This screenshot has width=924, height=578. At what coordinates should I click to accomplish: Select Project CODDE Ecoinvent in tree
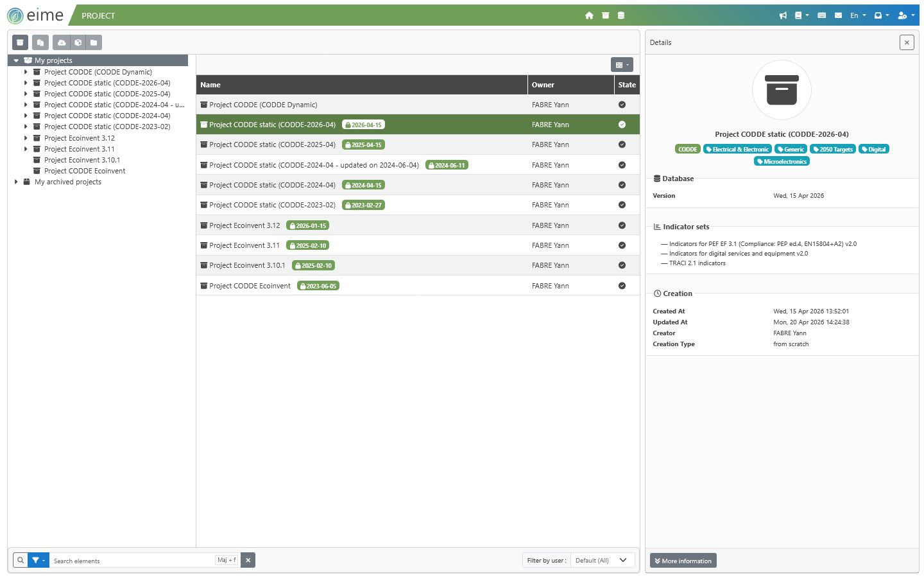(x=85, y=171)
